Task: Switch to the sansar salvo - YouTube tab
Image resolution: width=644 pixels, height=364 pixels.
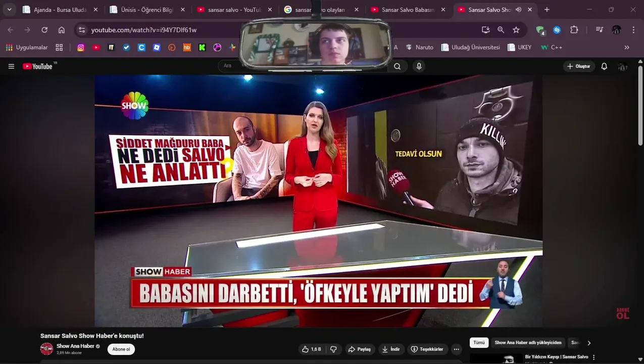Action: pos(234,10)
